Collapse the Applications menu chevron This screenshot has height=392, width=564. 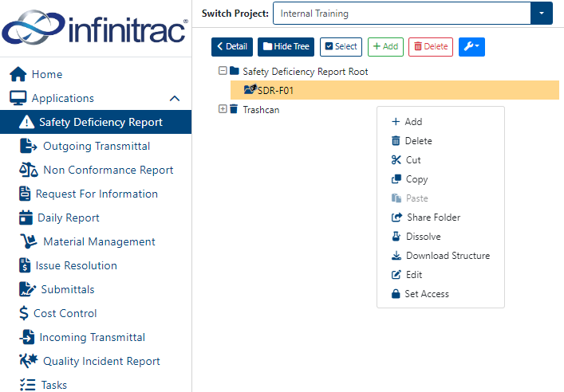(x=175, y=99)
